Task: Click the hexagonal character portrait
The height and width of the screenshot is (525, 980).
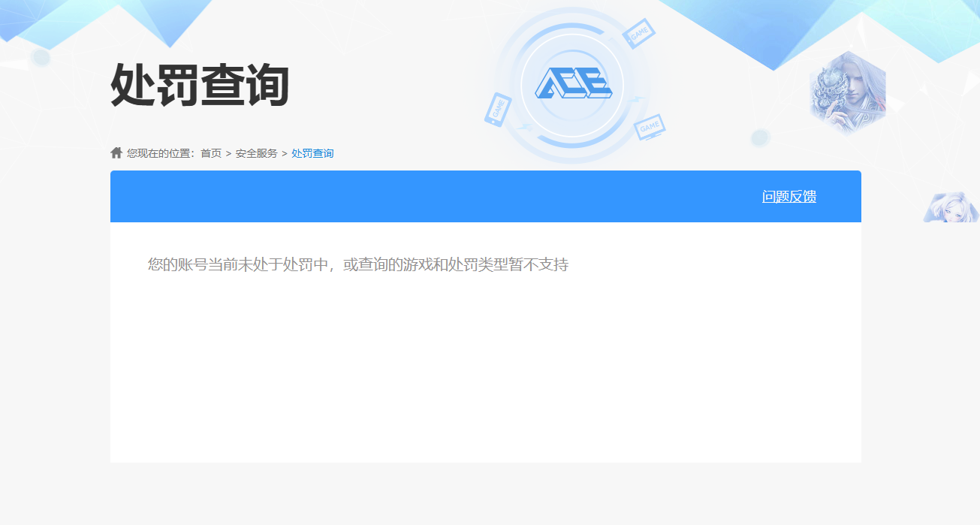Action: (x=848, y=92)
